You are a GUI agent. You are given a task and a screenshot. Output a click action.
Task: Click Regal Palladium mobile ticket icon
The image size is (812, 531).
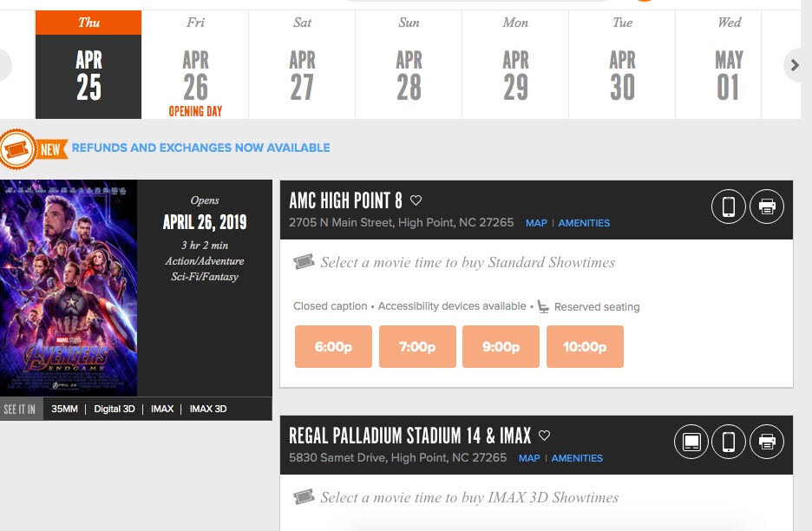pyautogui.click(x=729, y=442)
